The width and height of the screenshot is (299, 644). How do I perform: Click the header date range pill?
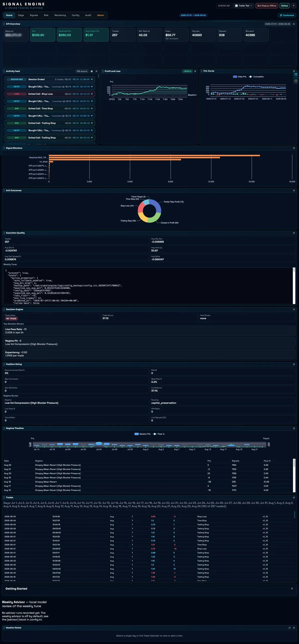click(193, 15)
